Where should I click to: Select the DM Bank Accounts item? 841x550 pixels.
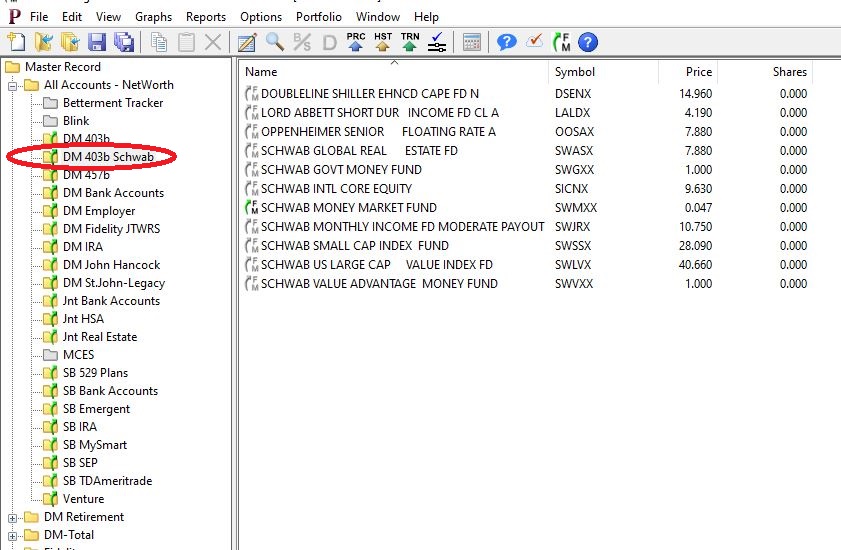[x=113, y=193]
